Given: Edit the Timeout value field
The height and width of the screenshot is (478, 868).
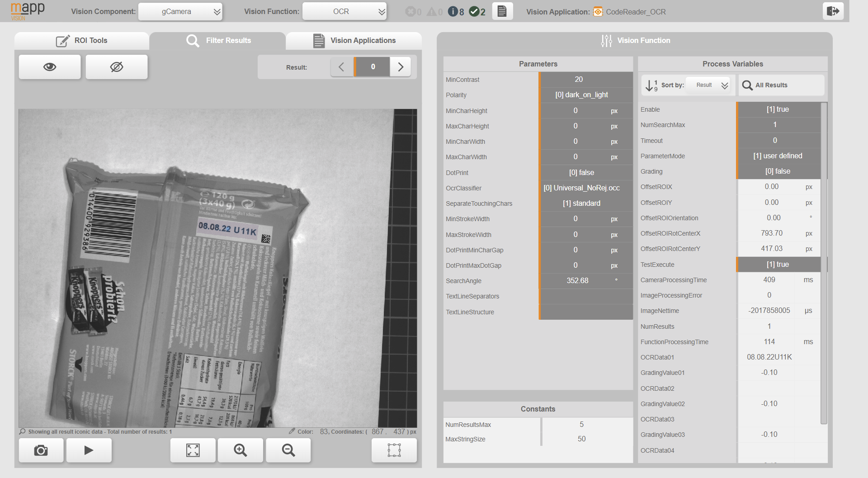Looking at the screenshot, I should (778, 141).
